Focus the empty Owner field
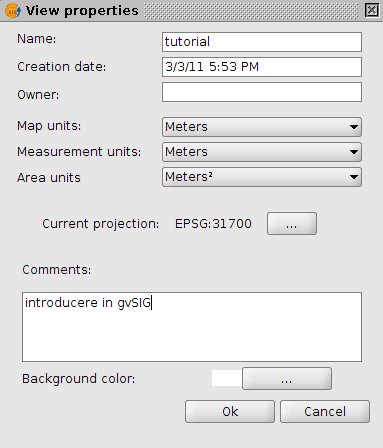Screen dimensions: 383x448 pyautogui.click(x=262, y=92)
